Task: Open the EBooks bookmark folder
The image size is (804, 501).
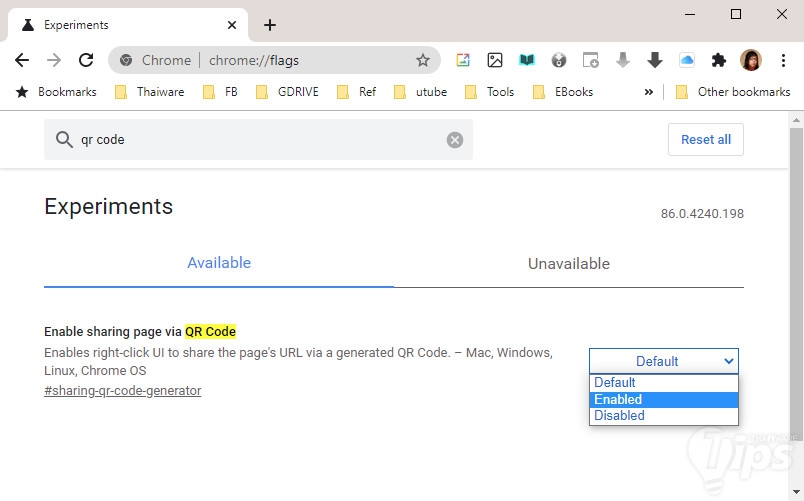Action: [x=563, y=92]
